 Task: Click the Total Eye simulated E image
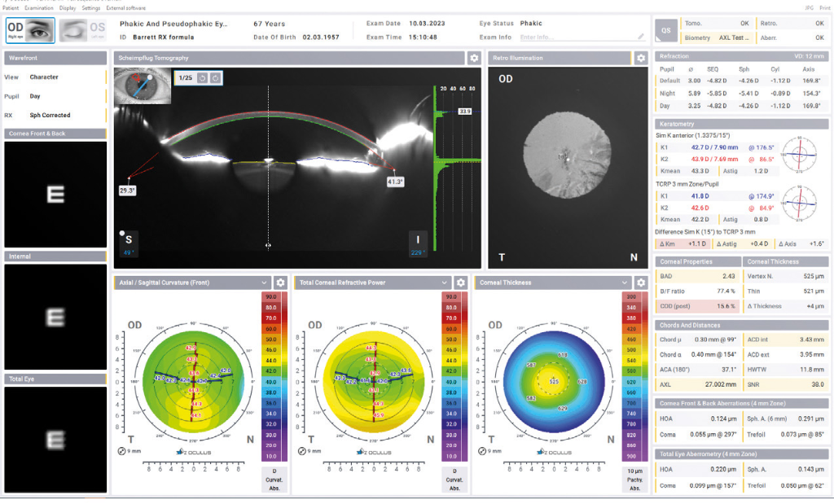[x=55, y=440]
